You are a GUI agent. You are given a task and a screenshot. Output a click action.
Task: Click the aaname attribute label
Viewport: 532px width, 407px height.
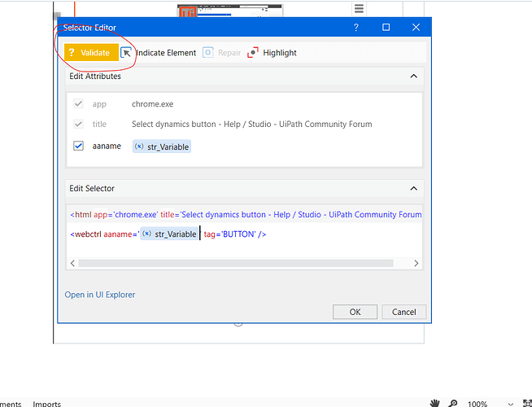(x=107, y=146)
